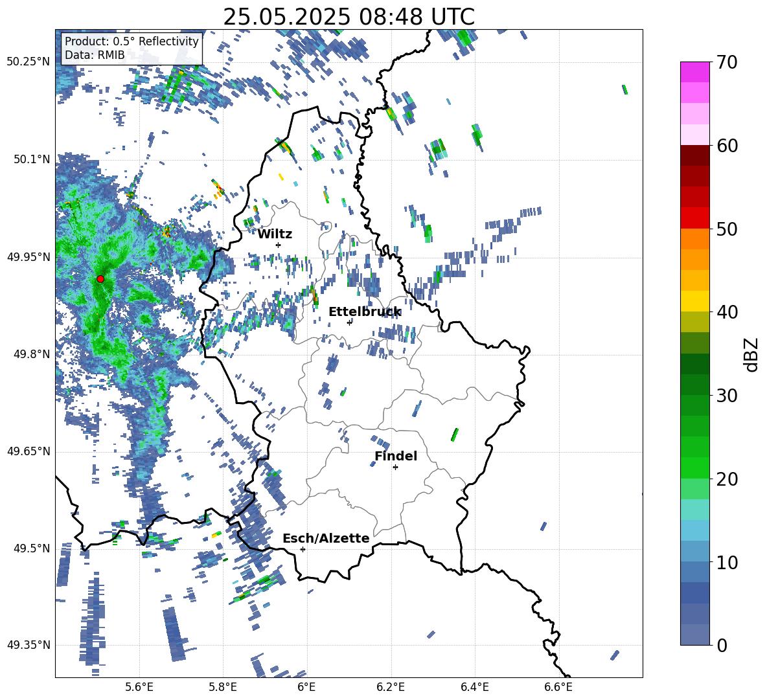The height and width of the screenshot is (700, 767).
Task: Click the 6°E longitude label
Action: [x=306, y=687]
